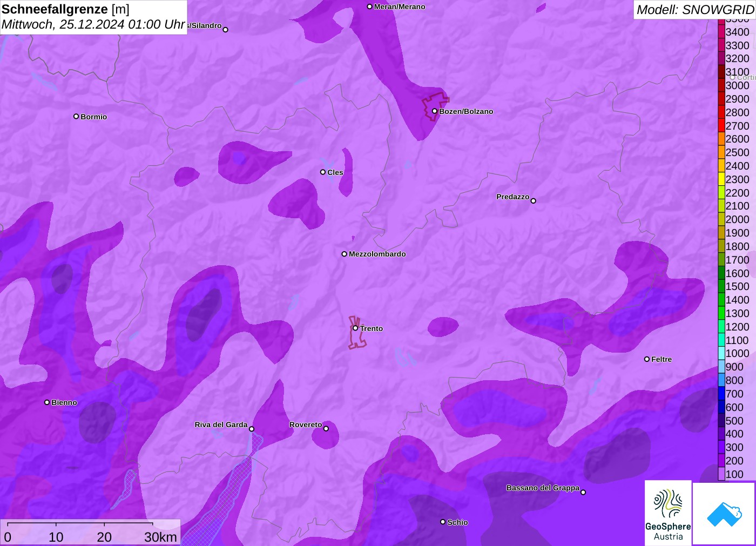Click the Bienno city marker
This screenshot has height=546, width=756.
coord(47,402)
